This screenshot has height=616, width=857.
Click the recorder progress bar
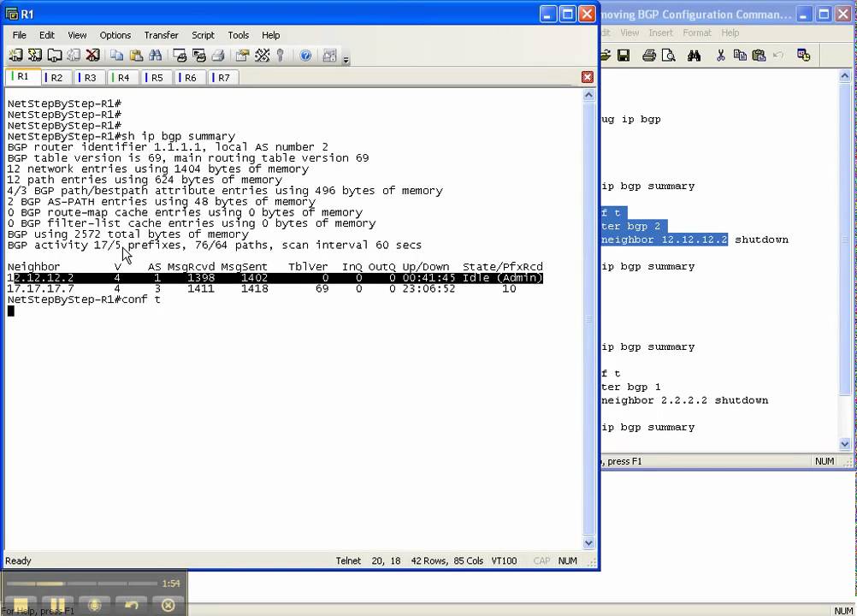(x=82, y=583)
